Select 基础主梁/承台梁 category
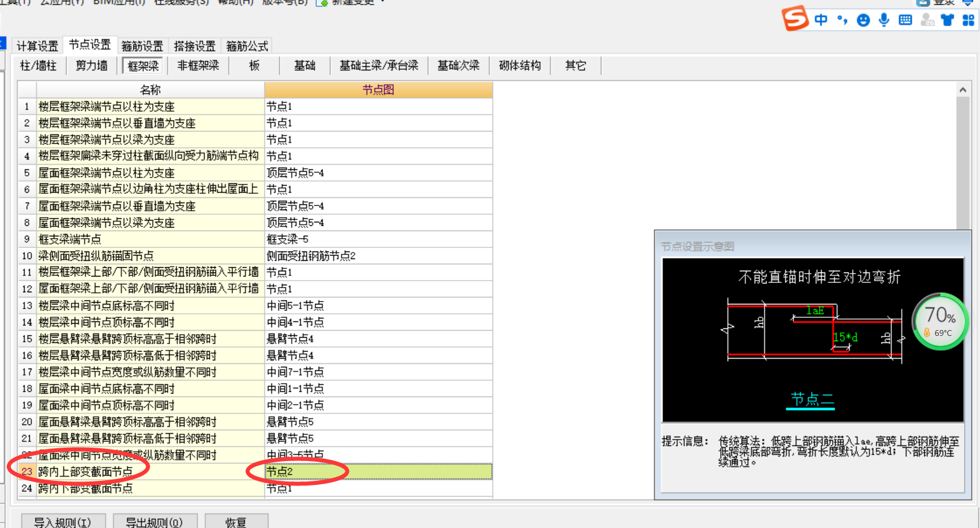The height and width of the screenshot is (528, 980). 379,66
